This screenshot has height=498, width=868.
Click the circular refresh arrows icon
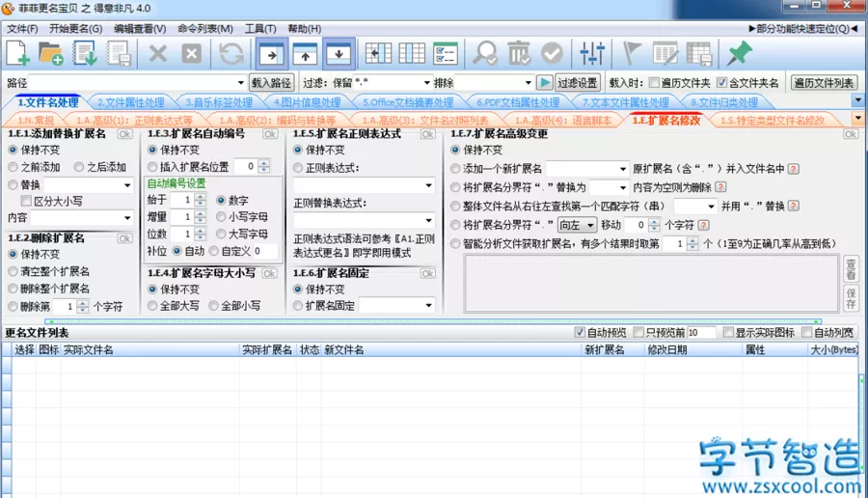pyautogui.click(x=231, y=54)
